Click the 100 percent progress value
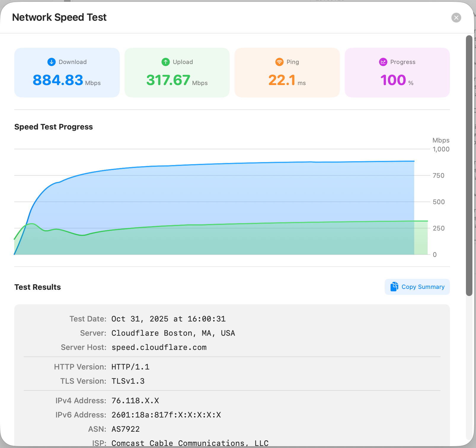 393,80
